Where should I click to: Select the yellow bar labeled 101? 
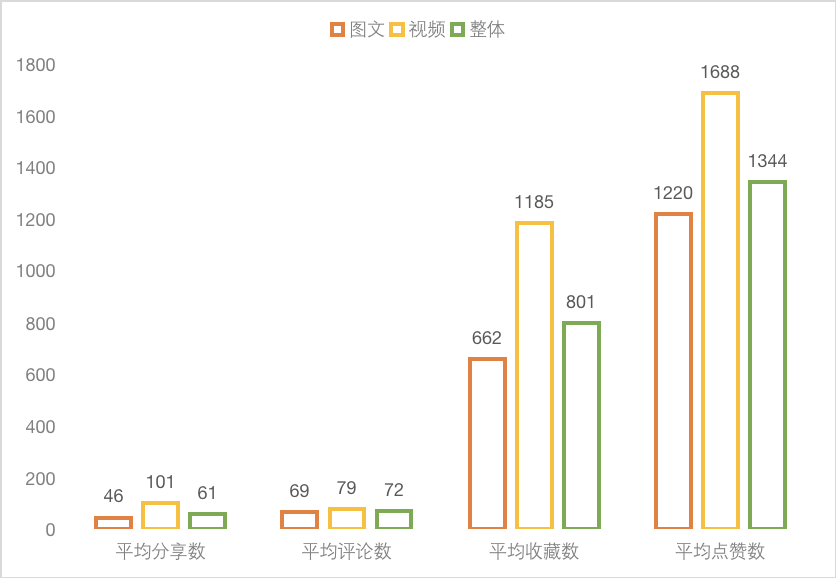tap(160, 515)
